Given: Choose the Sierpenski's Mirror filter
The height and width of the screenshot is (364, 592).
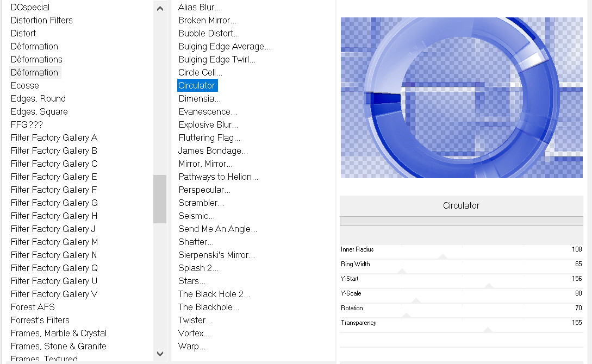Looking at the screenshot, I should tap(216, 255).
